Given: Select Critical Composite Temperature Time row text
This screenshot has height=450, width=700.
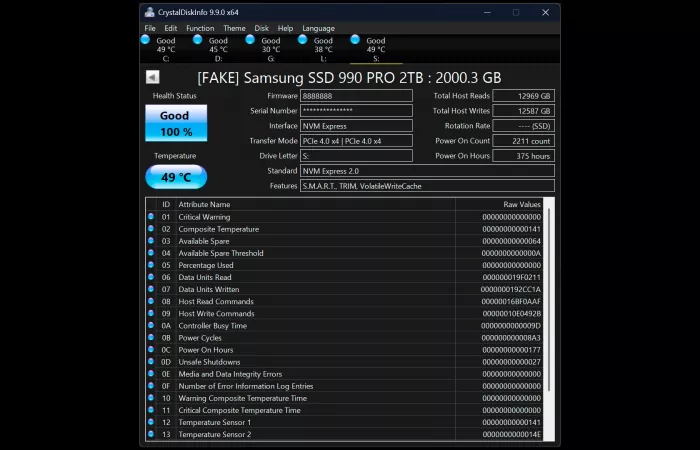Looking at the screenshot, I should tap(240, 410).
